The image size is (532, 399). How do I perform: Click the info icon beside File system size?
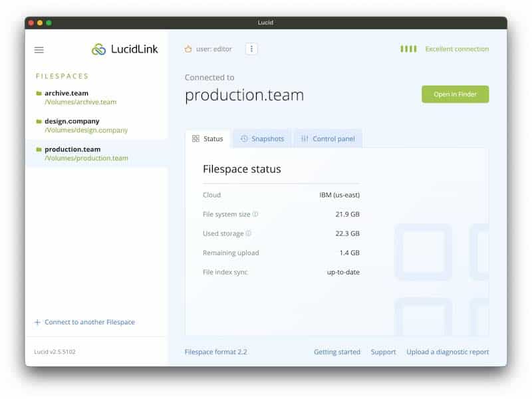(255, 215)
